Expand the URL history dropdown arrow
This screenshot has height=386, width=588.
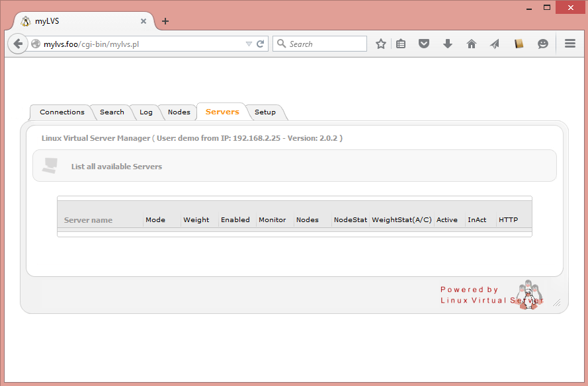pyautogui.click(x=249, y=44)
